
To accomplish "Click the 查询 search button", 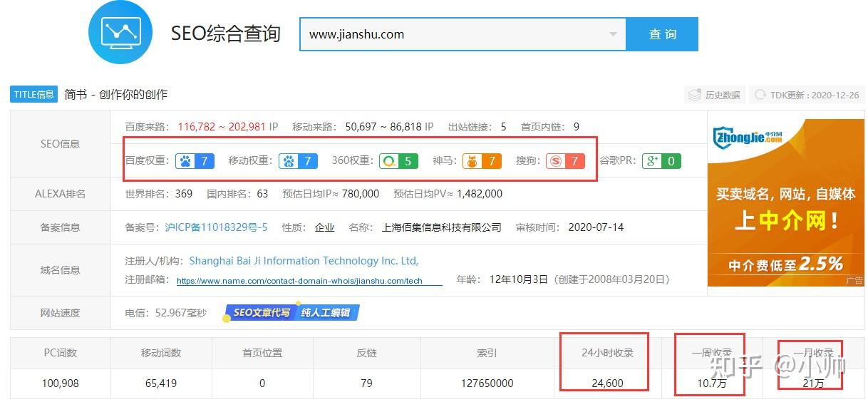I will click(x=662, y=34).
